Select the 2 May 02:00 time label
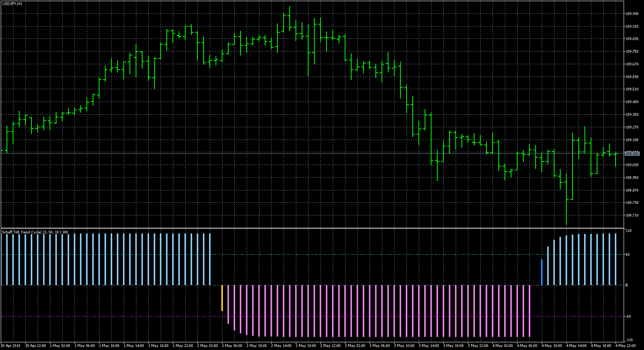Viewport: 644px width, 350px height. point(207,346)
